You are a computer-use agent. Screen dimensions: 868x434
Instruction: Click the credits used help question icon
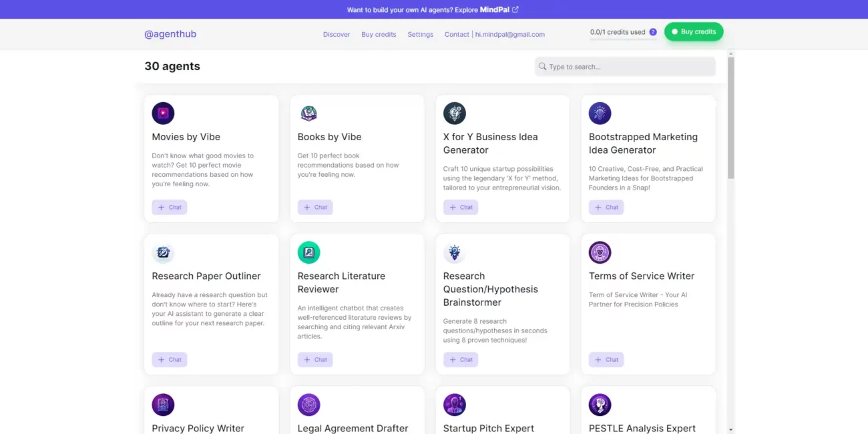tap(653, 32)
